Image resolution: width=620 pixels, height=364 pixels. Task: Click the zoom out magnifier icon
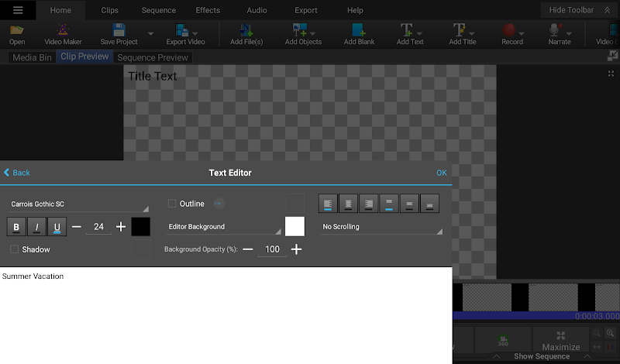(597, 333)
